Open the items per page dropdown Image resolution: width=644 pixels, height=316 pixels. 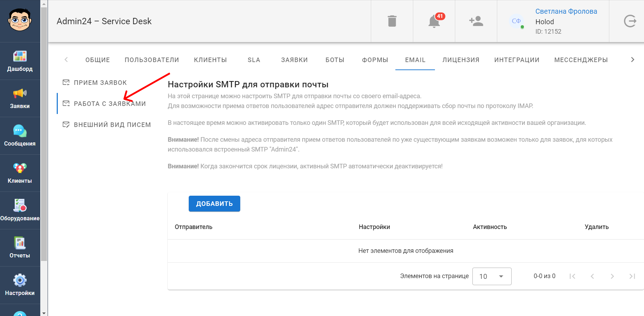[492, 276]
